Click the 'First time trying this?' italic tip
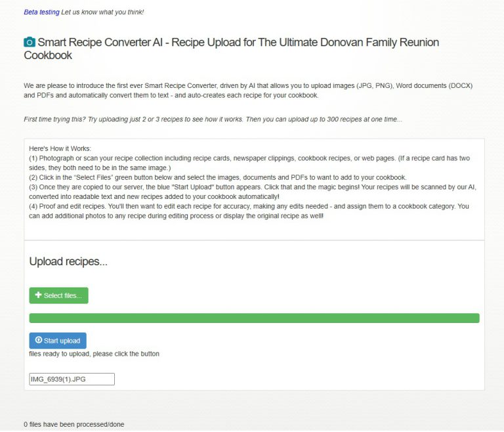The image size is (504, 432). [213, 119]
